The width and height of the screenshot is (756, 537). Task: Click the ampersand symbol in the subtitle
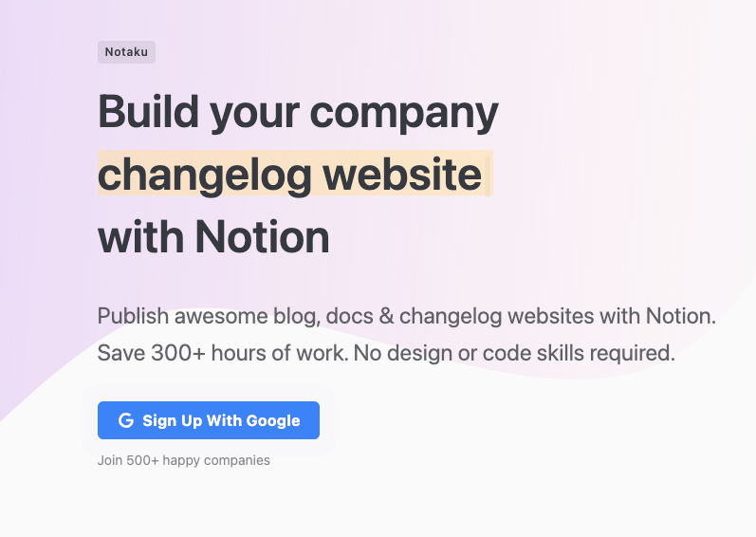[386, 317]
